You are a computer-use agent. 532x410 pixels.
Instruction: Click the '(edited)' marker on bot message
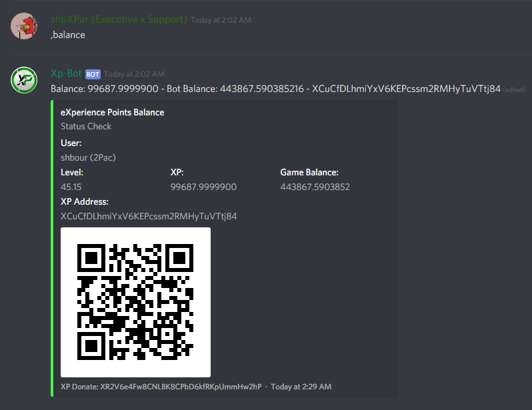[x=514, y=90]
